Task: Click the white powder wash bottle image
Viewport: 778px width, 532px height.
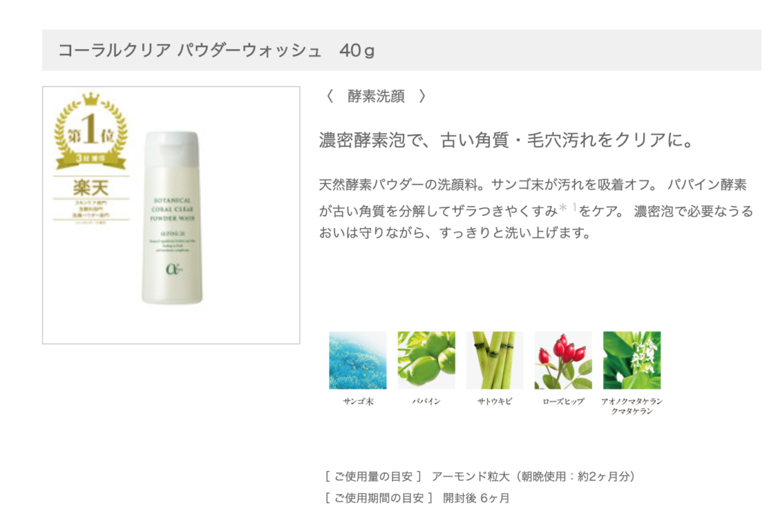Action: 172,217
